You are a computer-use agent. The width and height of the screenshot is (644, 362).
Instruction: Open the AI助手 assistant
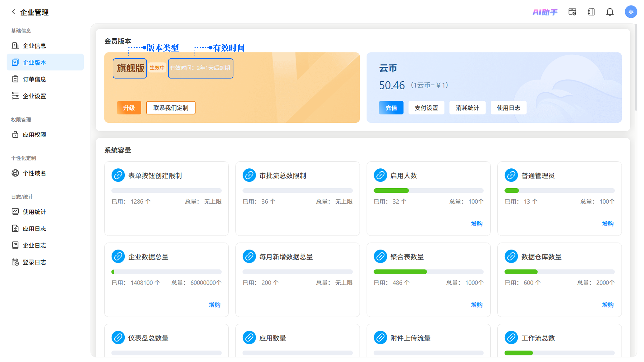point(545,12)
